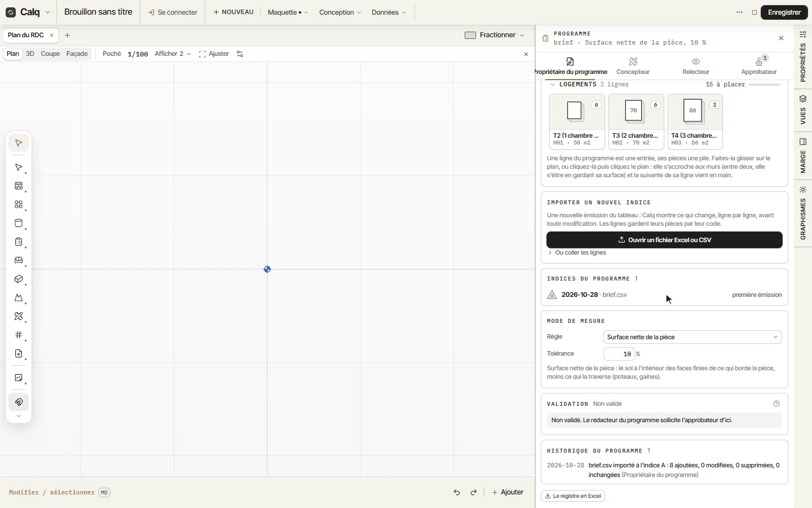Click the Logements placement progress bar
Image resolution: width=812 pixels, height=508 pixels.
click(764, 85)
